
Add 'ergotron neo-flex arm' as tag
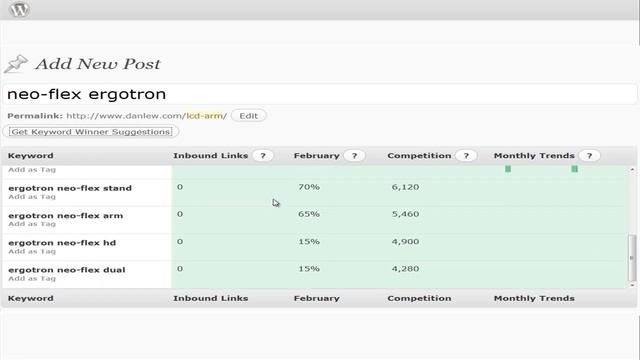(x=32, y=224)
